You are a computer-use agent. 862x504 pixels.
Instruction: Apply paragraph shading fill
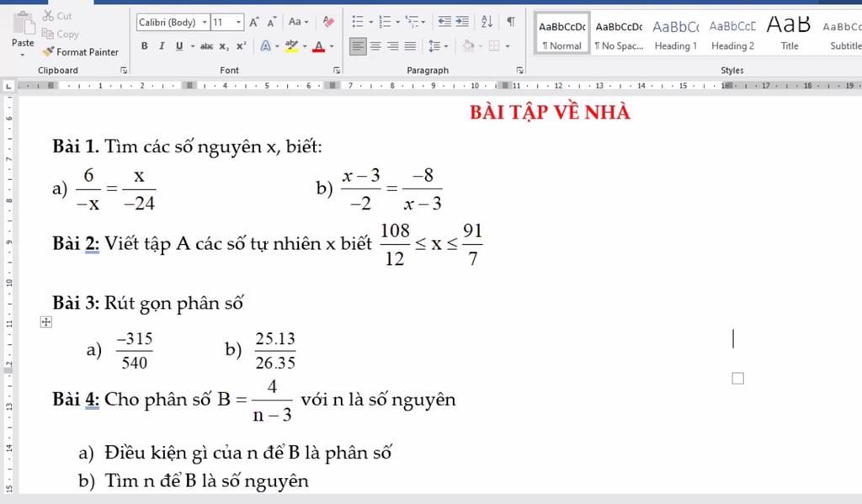click(468, 46)
